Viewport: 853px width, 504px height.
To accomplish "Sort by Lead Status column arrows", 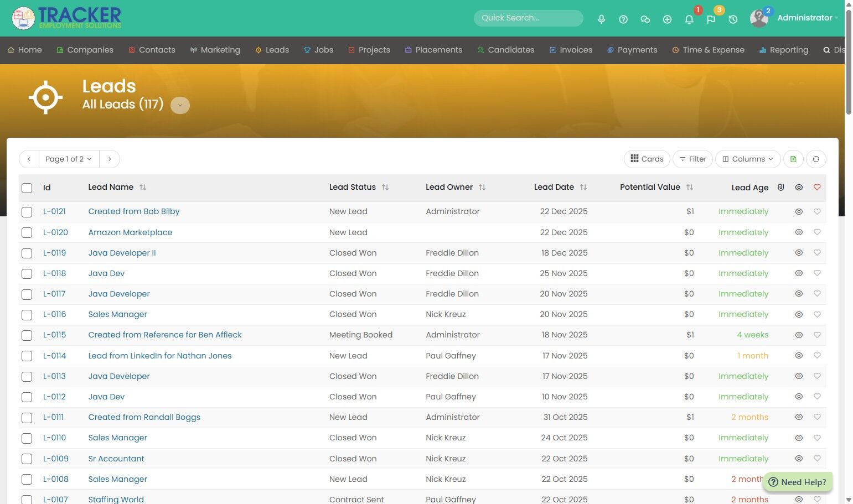I will coord(385,188).
